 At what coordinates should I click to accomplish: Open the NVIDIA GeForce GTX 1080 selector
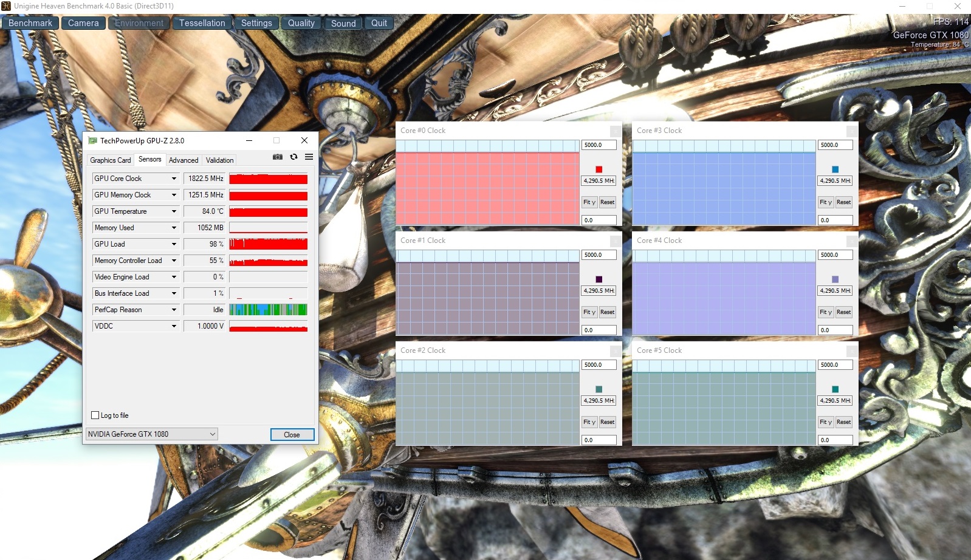coord(151,434)
